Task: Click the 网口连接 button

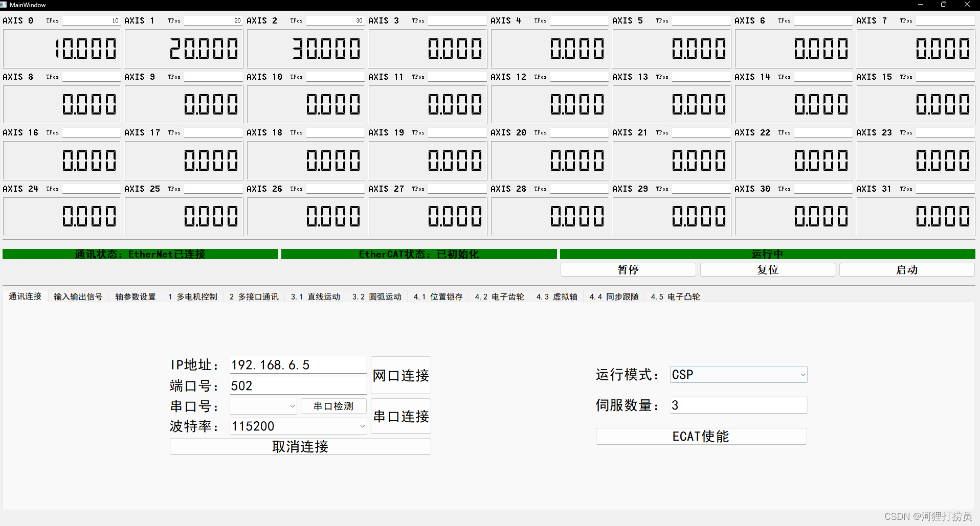Action: pos(400,375)
